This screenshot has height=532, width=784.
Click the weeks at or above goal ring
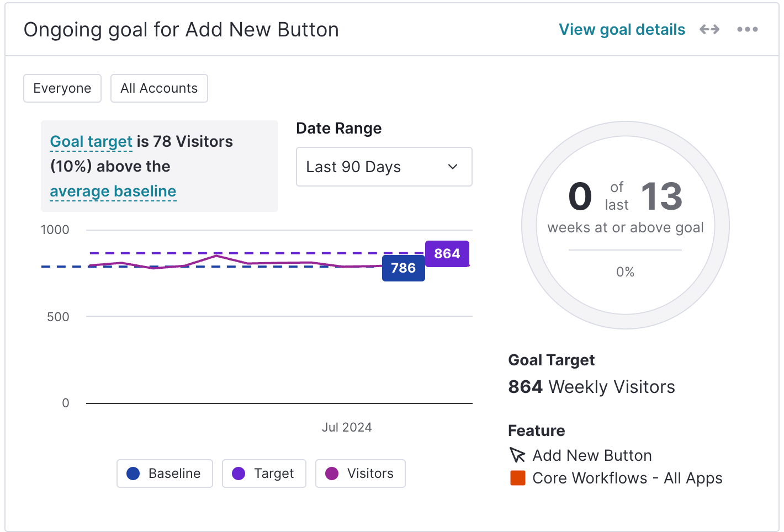click(x=626, y=225)
